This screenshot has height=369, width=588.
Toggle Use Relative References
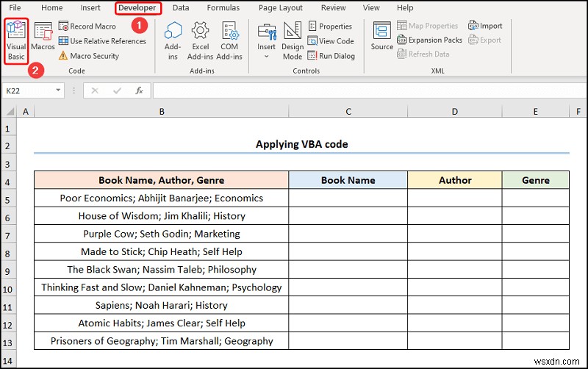point(102,41)
